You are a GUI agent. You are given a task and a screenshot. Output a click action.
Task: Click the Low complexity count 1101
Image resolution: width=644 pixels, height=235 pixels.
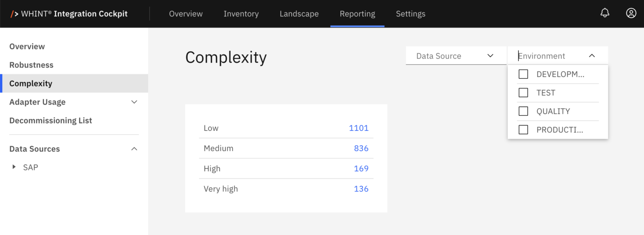[358, 128]
